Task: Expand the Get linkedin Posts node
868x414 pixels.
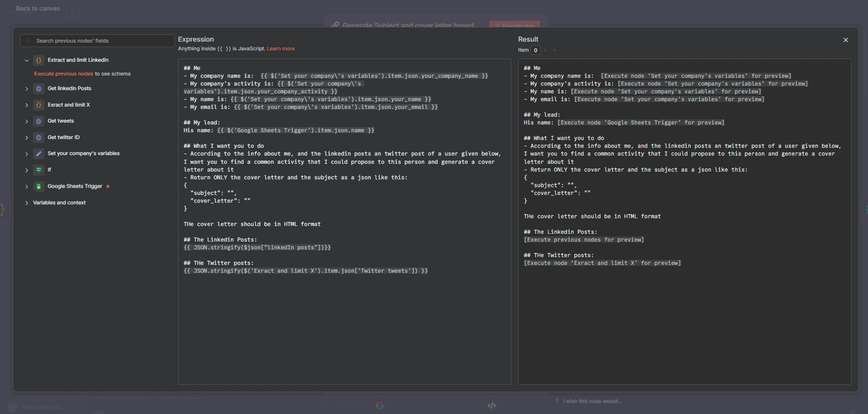Action: 27,89
